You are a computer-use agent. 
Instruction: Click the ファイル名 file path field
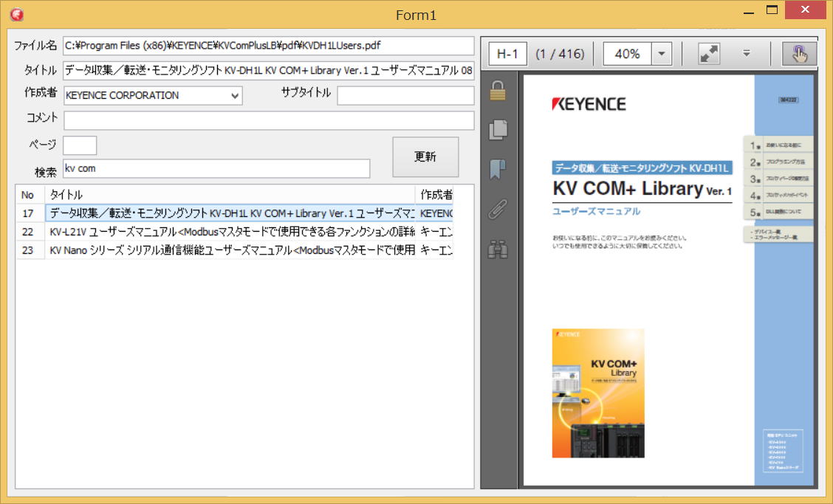coord(268,46)
